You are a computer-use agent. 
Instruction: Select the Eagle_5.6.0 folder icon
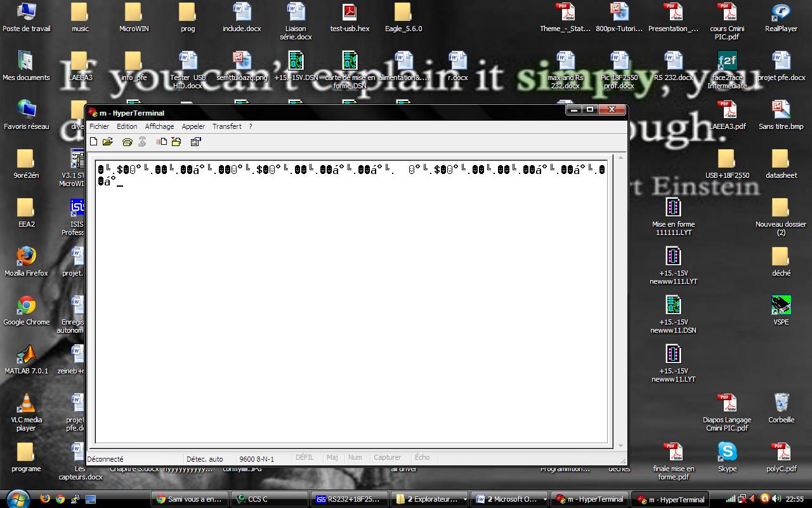point(403,18)
